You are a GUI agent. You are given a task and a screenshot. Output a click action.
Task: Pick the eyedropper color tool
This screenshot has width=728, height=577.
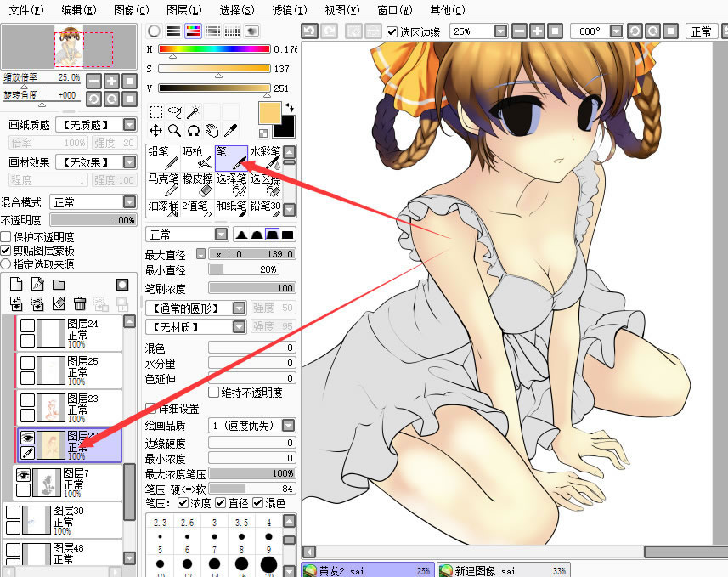click(230, 131)
